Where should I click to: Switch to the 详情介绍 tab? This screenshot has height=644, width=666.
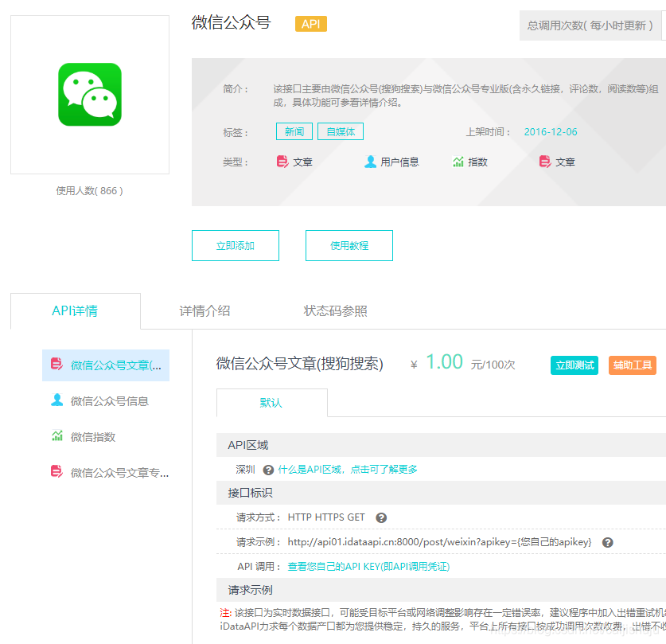pos(204,311)
